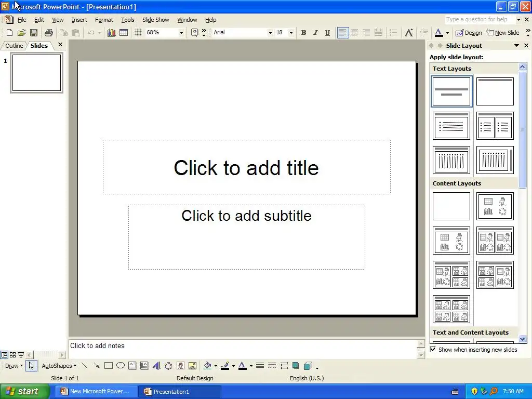Screen dimensions: 532x399
Task: Print the presentation using printer icon
Action: pos(48,33)
